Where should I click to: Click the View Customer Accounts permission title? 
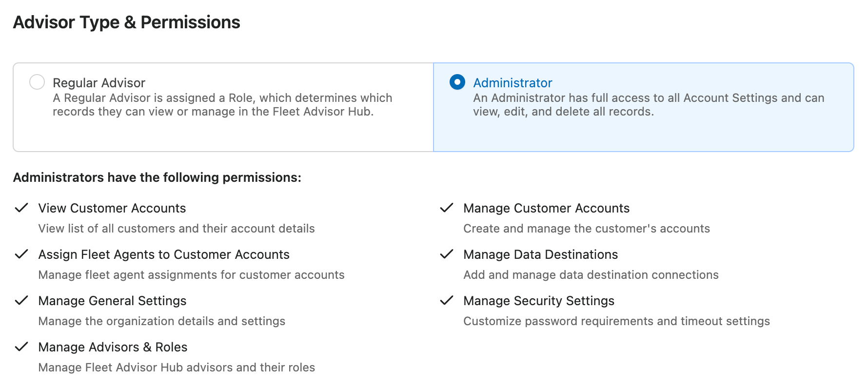point(112,208)
